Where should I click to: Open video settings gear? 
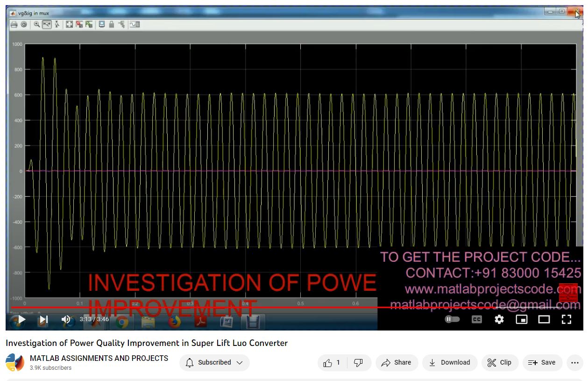pyautogui.click(x=499, y=319)
